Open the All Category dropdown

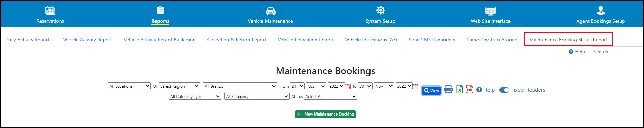click(x=257, y=97)
